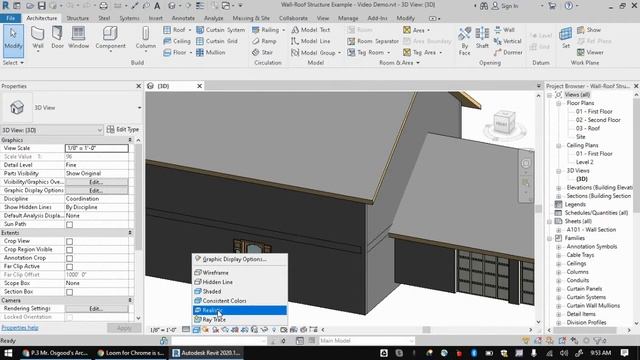This screenshot has width=640, height=360.
Task: Select the Curtain Grid tool
Action: coord(217,41)
